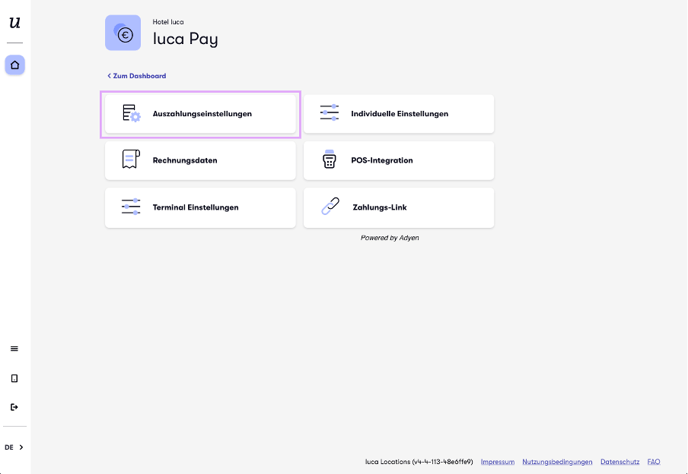Open the Impressum footer link
Screen dimensions: 688x474
point(498,462)
